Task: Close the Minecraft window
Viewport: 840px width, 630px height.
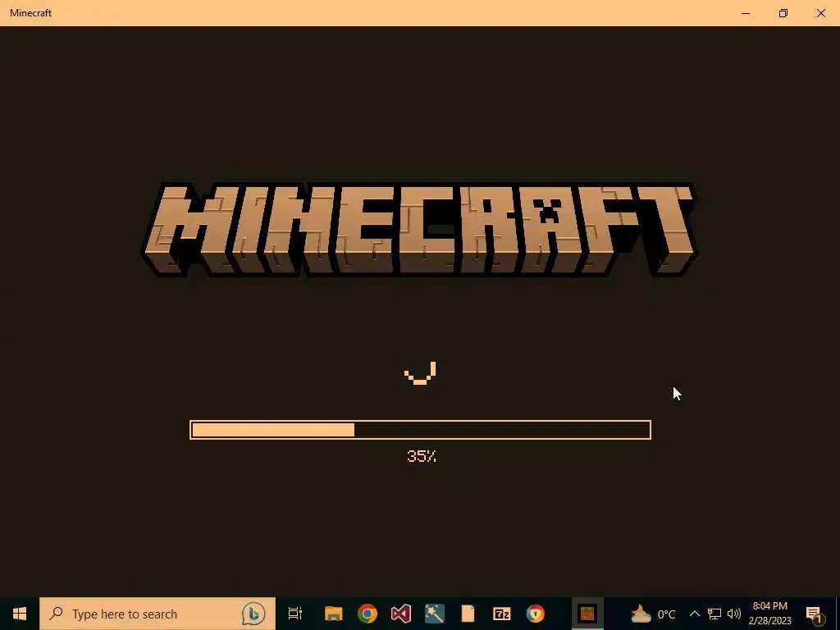Action: click(820, 13)
